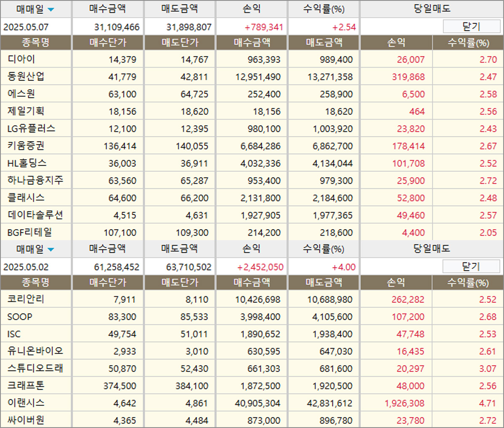Select the 클래시스 stock name
This screenshot has width=504, height=428.
(x=26, y=198)
